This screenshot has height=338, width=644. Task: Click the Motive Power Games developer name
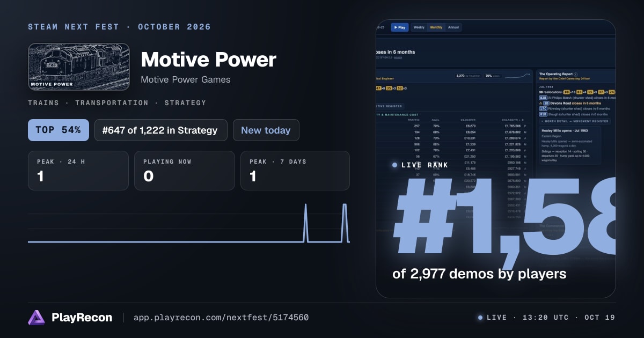click(186, 80)
